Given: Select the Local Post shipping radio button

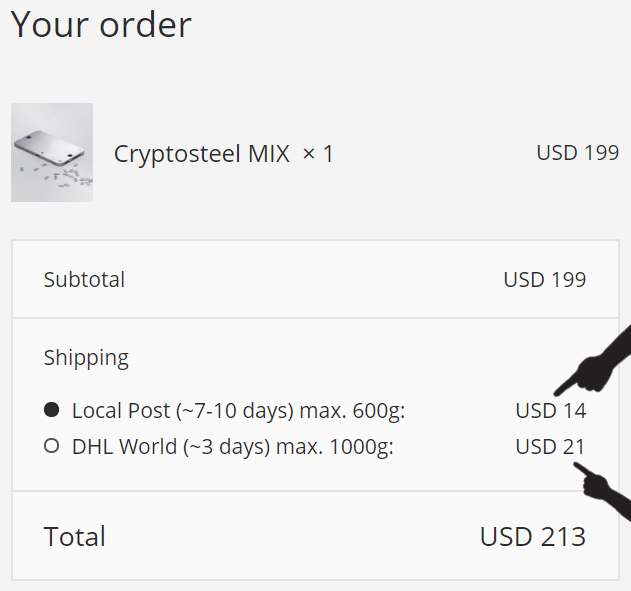Looking at the screenshot, I should tap(52, 410).
